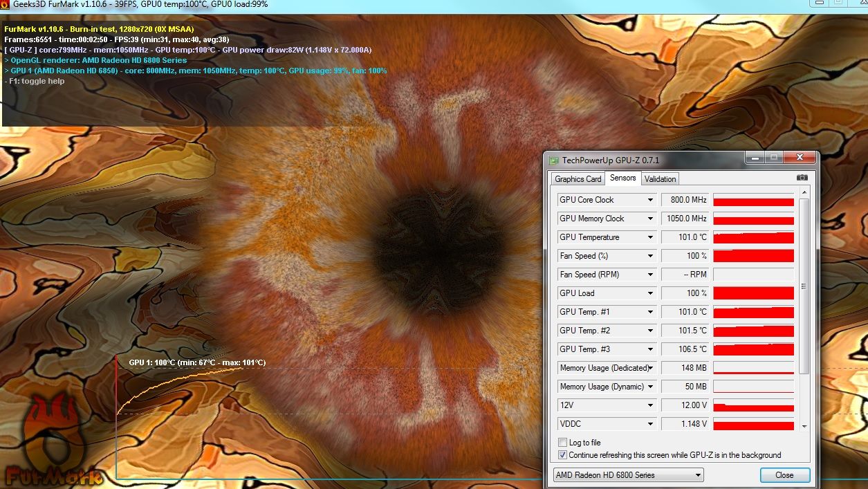Open the GPU Core Clock sensor dropdown
This screenshot has height=489, width=868.
(650, 200)
